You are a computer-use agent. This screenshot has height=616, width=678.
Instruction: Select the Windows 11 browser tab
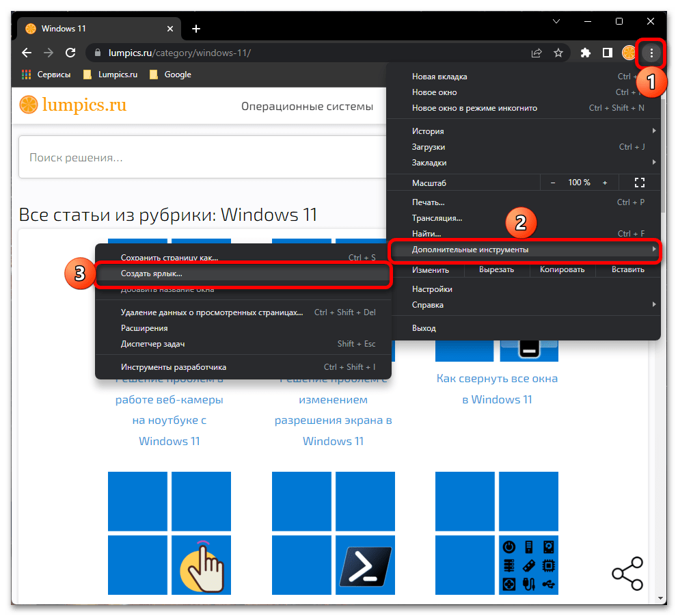[100, 29]
